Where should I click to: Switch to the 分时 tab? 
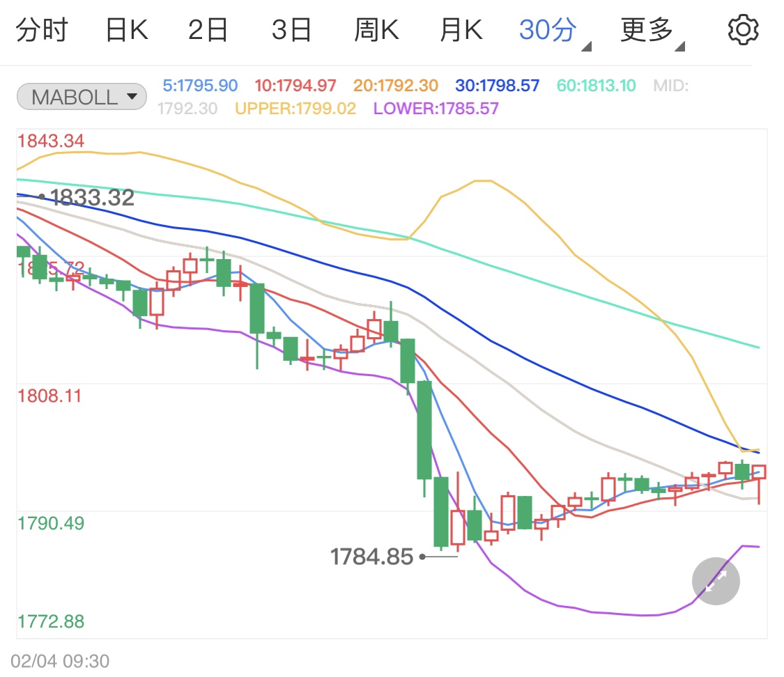coord(43,29)
